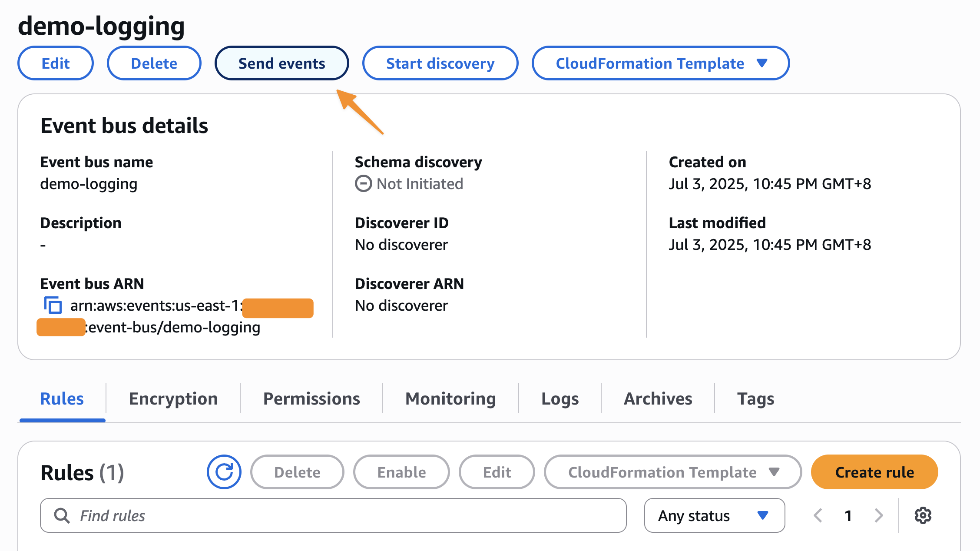Switch to the Encryption tab
This screenshot has width=980, height=551.
pos(173,398)
